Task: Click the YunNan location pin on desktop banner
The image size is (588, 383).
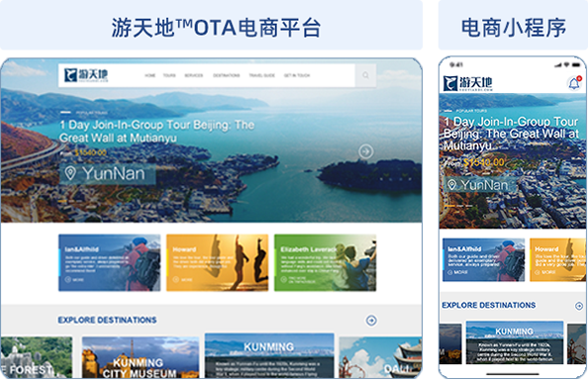Action: (x=70, y=173)
